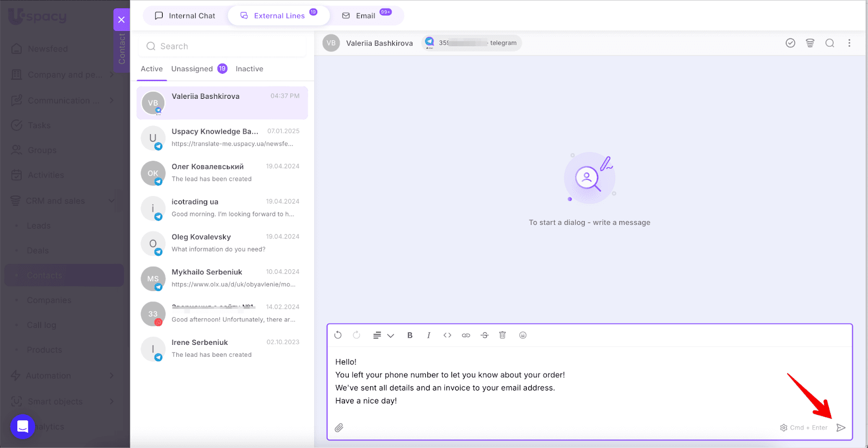The height and width of the screenshot is (448, 868).
Task: Insert a link using the link icon
Action: (x=465, y=335)
